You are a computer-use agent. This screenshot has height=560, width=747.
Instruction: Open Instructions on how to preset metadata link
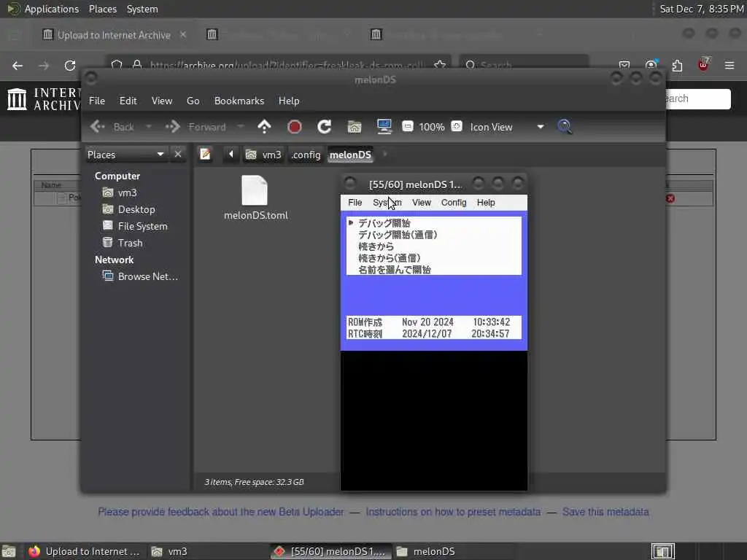point(453,512)
